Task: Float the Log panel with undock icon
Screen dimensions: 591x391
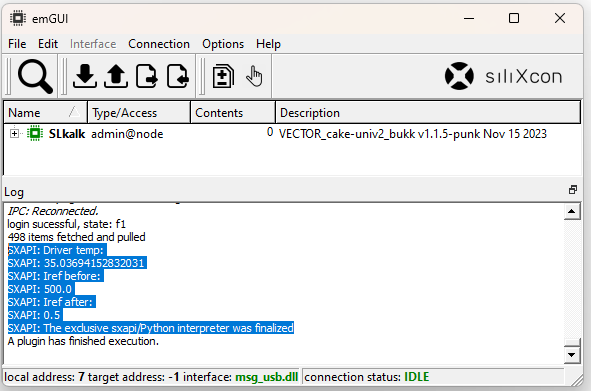Action: (573, 190)
